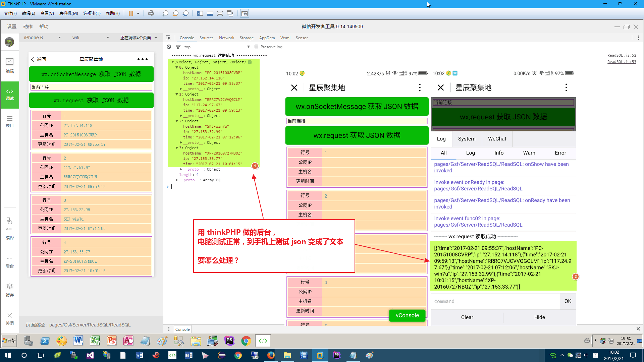Screen dimensions: 644x362
Task: Click the VMware console view icon
Action: point(245,13)
